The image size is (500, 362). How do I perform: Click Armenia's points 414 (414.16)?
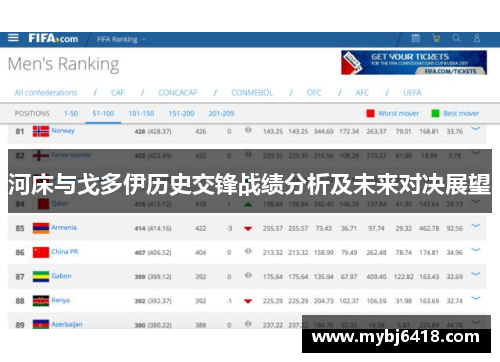[153, 229]
